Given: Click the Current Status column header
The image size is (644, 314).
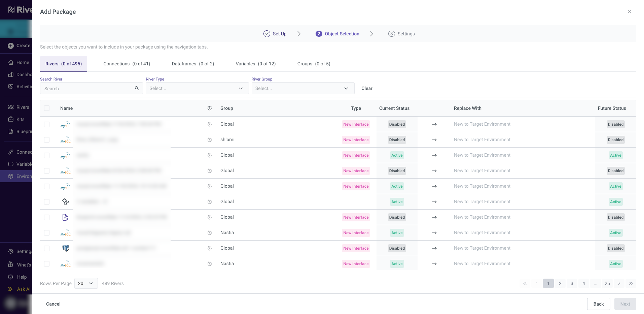Looking at the screenshot, I should point(394,108).
